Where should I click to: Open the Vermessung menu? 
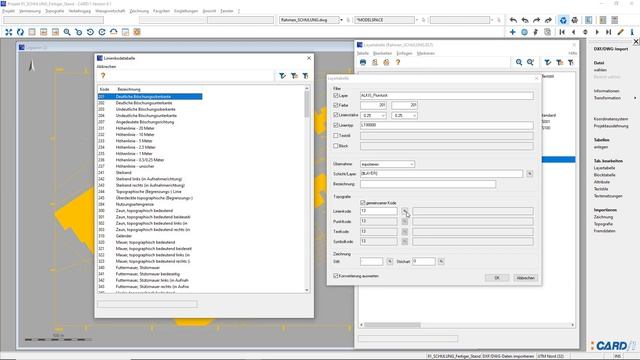(x=30, y=11)
